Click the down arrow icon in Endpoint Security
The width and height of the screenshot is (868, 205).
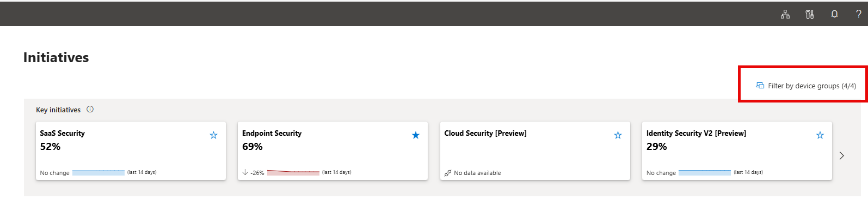[245, 172]
